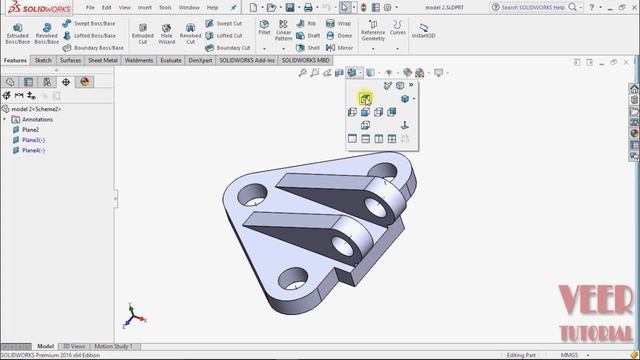Screen dimensions: 640x360
Task: Choose the Left view orientation
Action: click(x=352, y=112)
